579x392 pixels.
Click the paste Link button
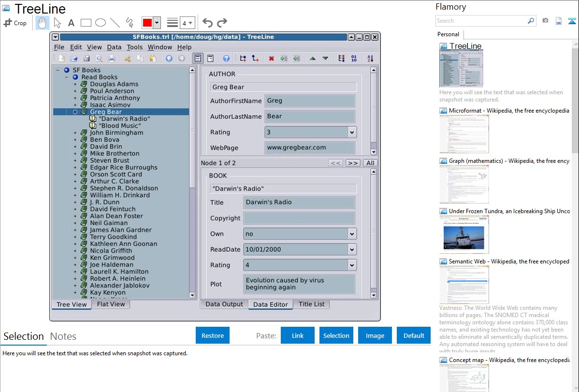(298, 335)
